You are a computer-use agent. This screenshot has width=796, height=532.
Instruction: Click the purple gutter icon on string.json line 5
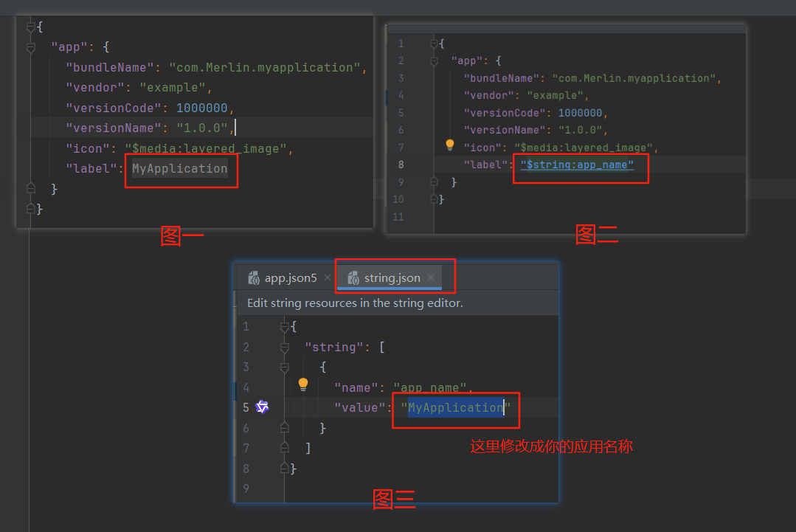pyautogui.click(x=262, y=407)
